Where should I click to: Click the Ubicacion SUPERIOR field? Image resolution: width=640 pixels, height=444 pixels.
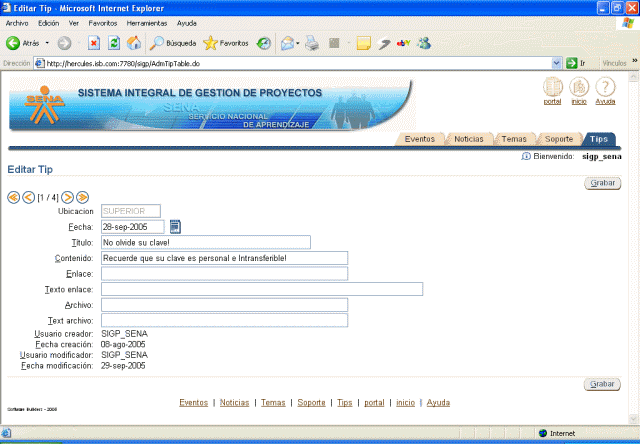(131, 211)
